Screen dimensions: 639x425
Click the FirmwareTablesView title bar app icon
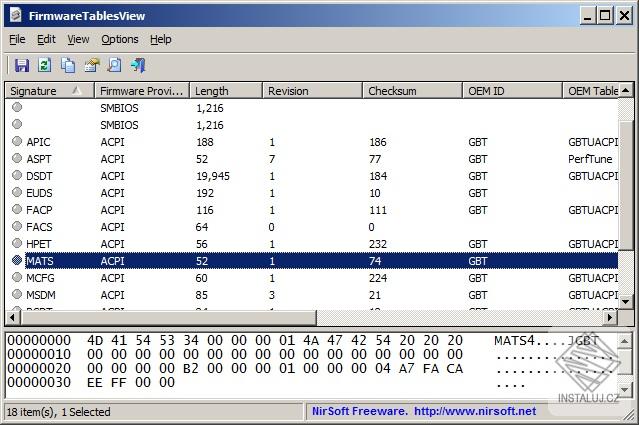[x=16, y=15]
